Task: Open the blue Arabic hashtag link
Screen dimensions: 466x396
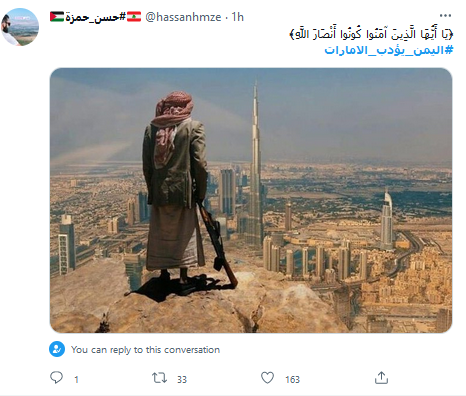Action: 389,50
